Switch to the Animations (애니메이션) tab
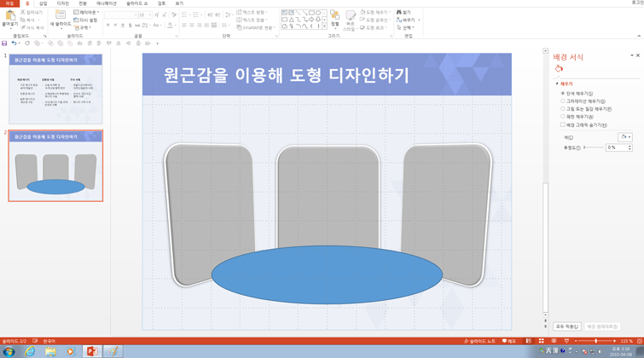The width and height of the screenshot is (644, 358). [107, 3]
